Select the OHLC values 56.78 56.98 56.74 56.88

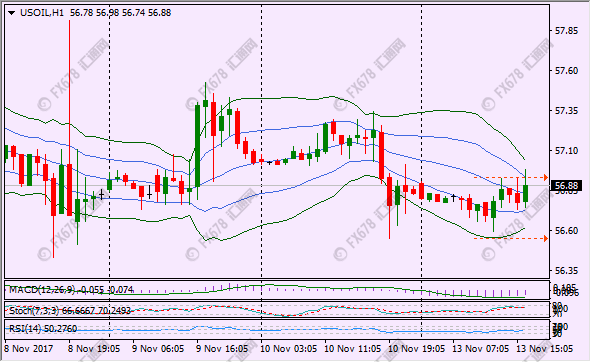point(121,13)
